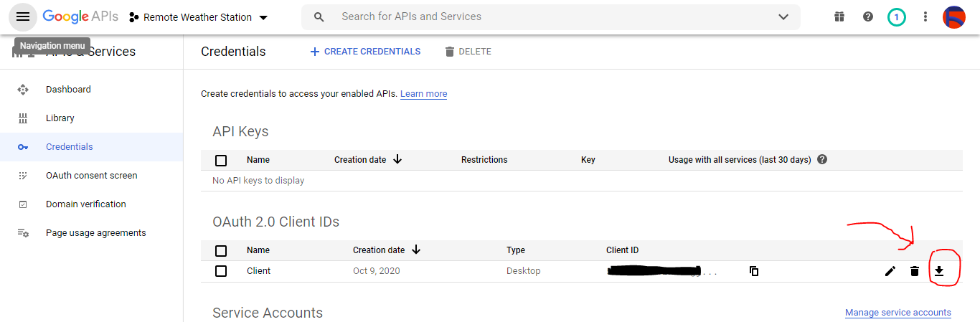Edit the OAuth client named Client
Screen dimensions: 980x322
pyautogui.click(x=890, y=271)
